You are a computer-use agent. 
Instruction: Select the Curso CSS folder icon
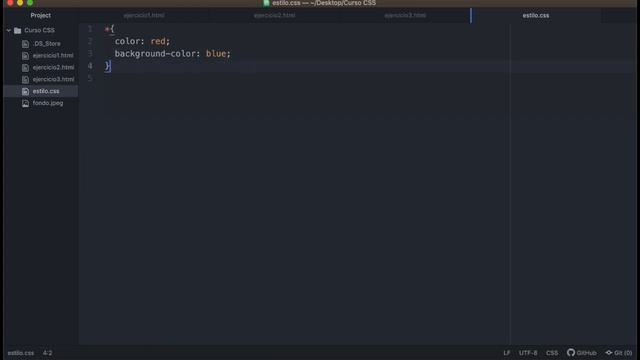18,30
